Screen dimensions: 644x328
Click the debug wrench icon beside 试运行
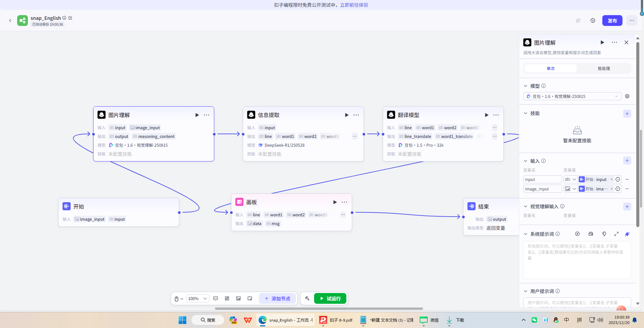(x=307, y=298)
